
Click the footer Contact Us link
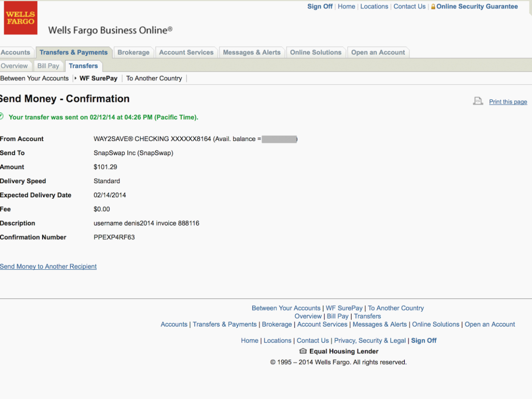[313, 341]
